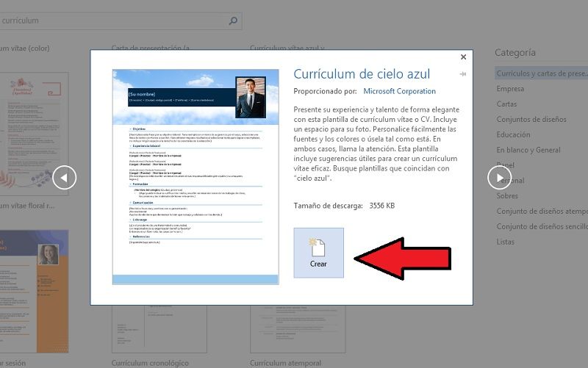
Task: Select the Sobres category
Action: [507, 196]
